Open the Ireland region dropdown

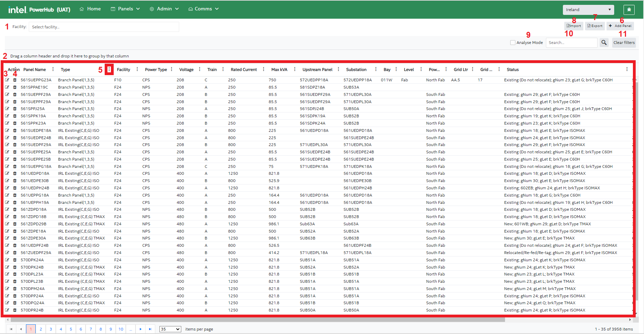pyautogui.click(x=588, y=10)
